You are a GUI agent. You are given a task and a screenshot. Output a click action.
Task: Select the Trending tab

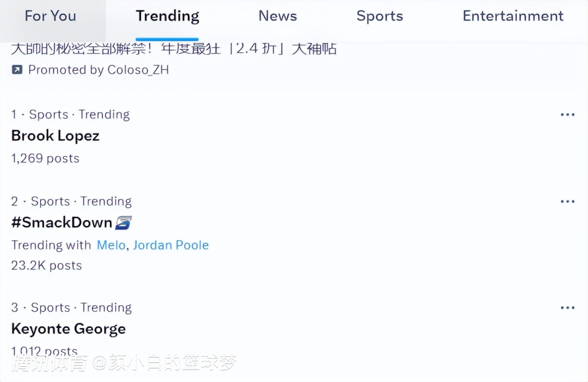pyautogui.click(x=167, y=16)
